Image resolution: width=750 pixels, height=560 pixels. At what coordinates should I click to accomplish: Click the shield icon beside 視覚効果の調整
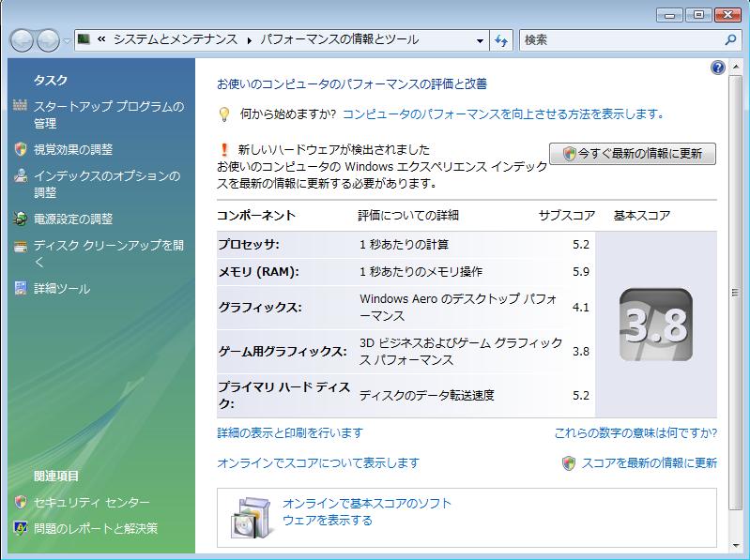coord(20,149)
